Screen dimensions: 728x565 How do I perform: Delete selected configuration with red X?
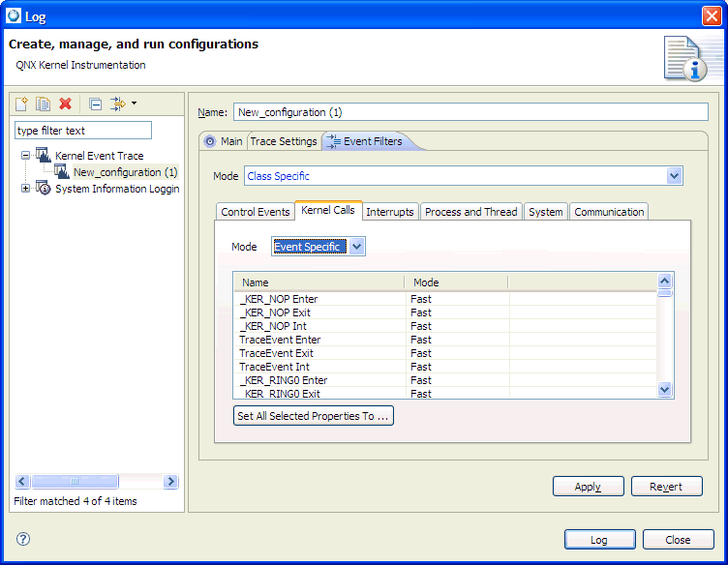(x=65, y=104)
